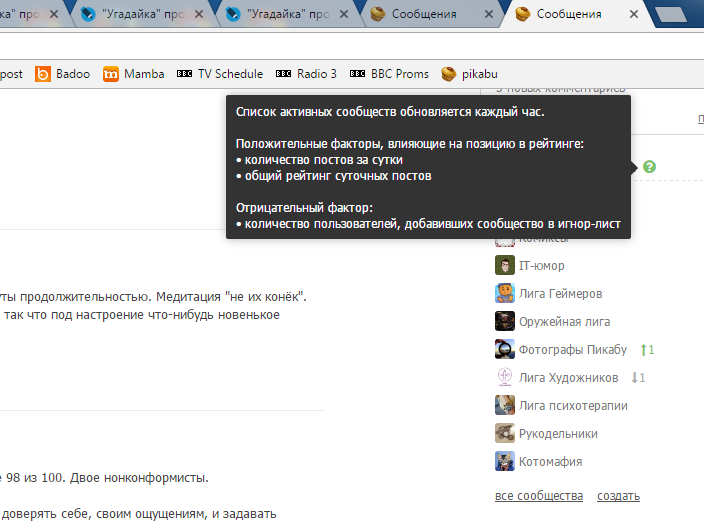Click the Лига Геймеров community avatar
The height and width of the screenshot is (522, 704).
point(505,294)
